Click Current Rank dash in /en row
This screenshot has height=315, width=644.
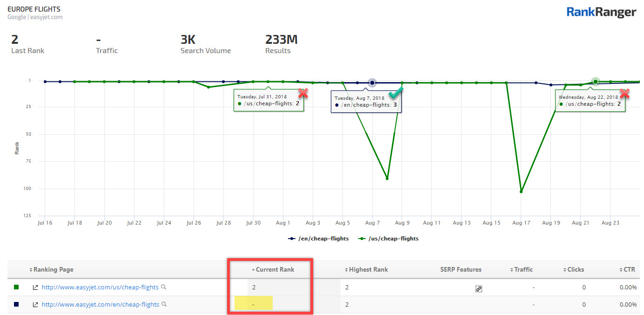pyautogui.click(x=253, y=305)
